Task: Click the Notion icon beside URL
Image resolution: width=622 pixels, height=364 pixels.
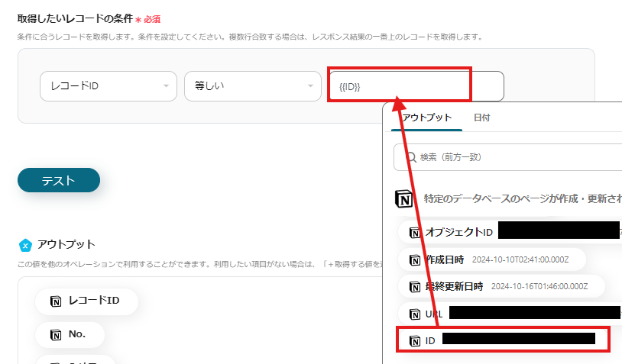Action: 415,314
